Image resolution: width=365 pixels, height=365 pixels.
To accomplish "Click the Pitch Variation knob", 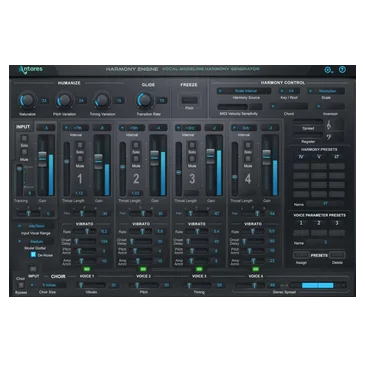I will pyautogui.click(x=64, y=100).
